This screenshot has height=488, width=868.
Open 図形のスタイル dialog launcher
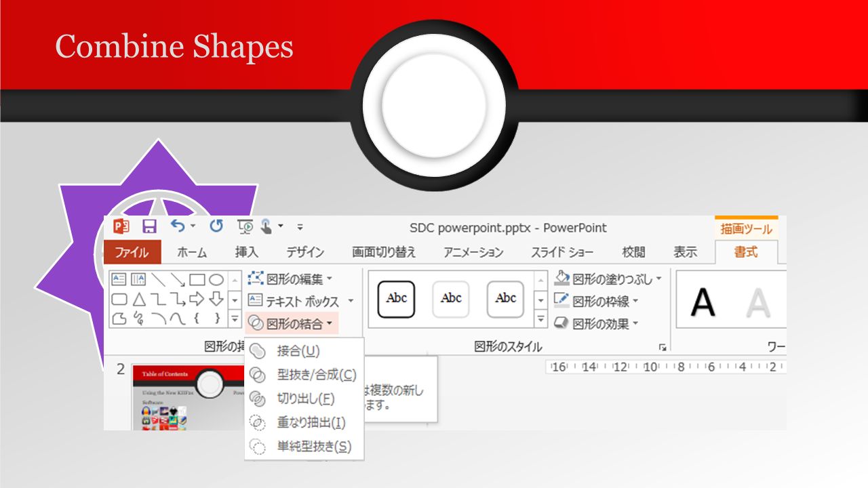(663, 347)
